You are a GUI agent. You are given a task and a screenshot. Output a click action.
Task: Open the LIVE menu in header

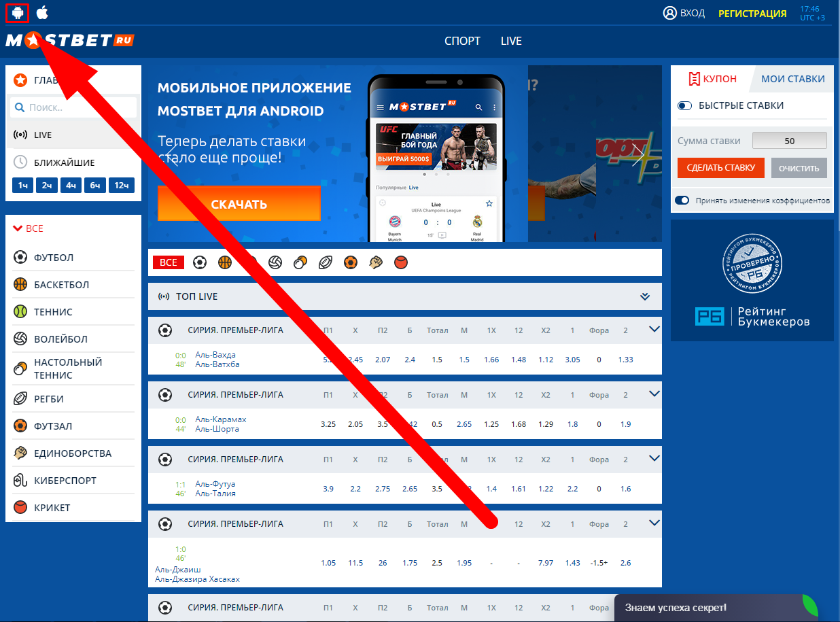511,41
